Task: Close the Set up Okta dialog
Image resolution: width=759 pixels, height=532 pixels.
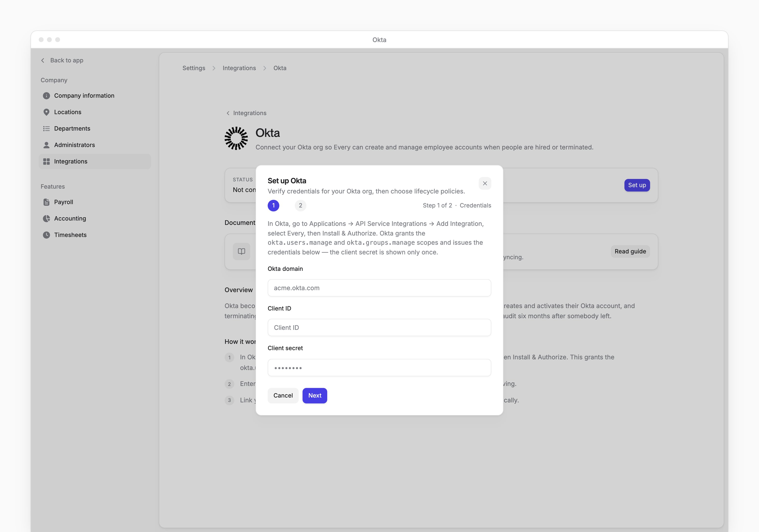Action: coord(485,183)
